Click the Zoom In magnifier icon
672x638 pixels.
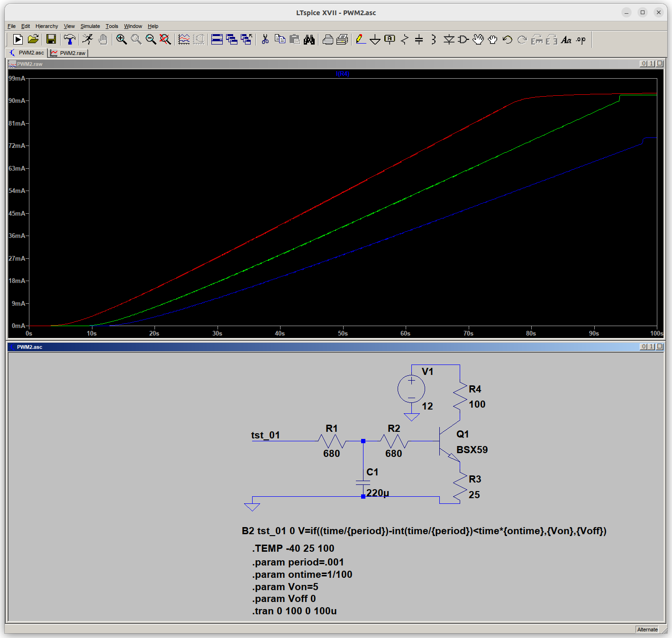click(121, 40)
